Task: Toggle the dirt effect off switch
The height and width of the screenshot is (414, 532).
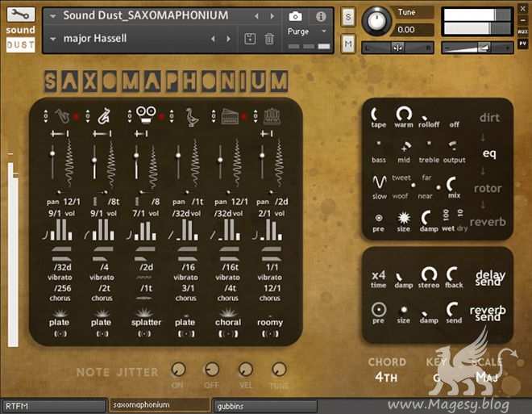Action: [x=455, y=124]
